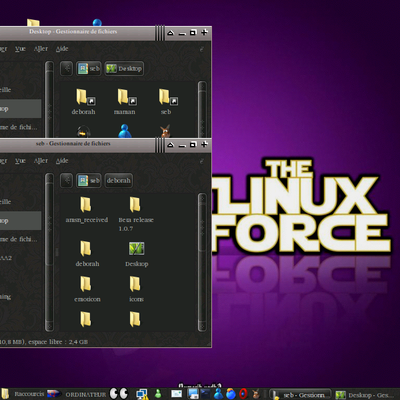Viewport: 400px width, 400px height.
Task: Launch the blue-orange globe icon on the panel
Action: click(231, 394)
